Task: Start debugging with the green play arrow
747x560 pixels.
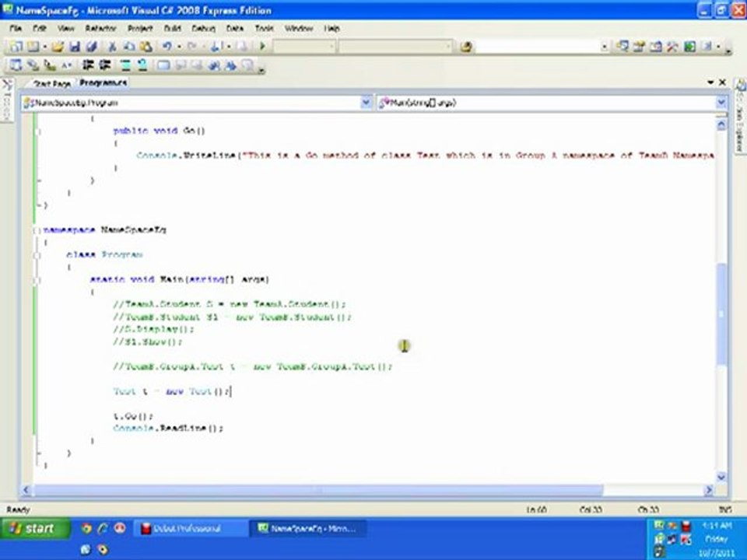Action: coord(262,46)
